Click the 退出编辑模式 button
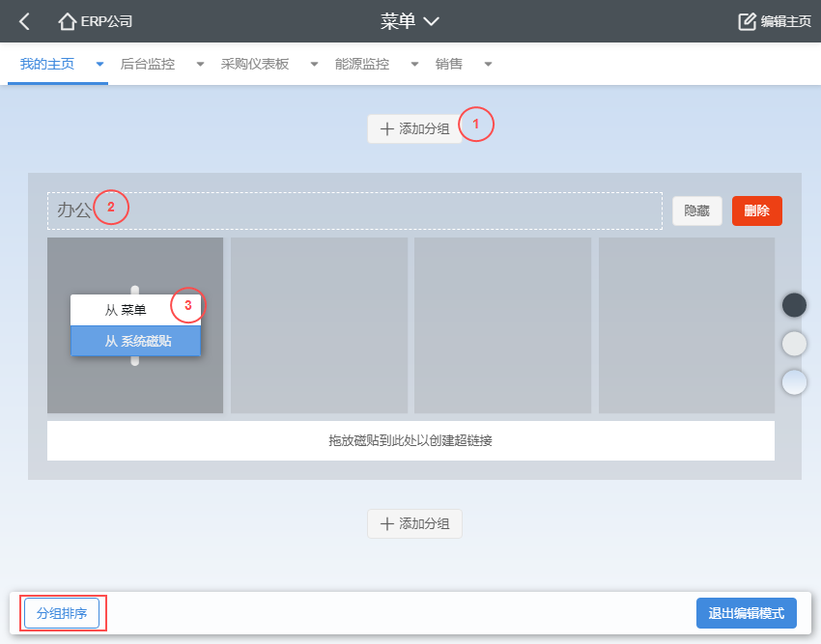Image resolution: width=821 pixels, height=644 pixels. [746, 613]
